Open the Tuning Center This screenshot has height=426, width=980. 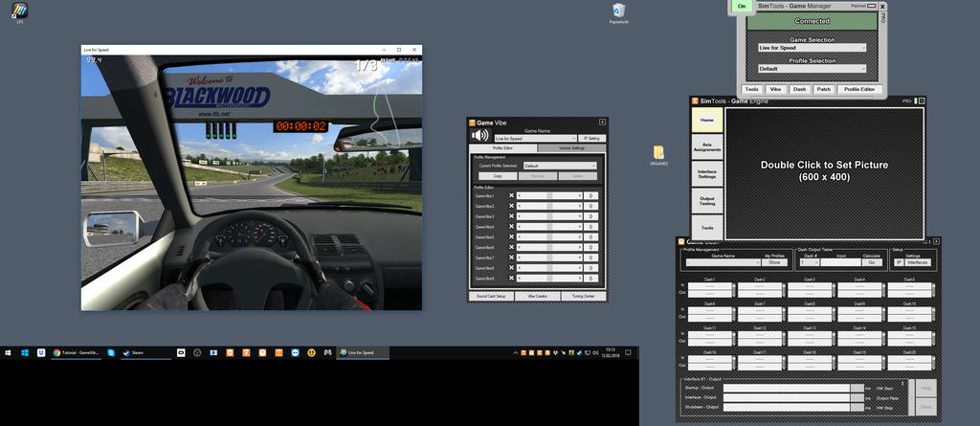pos(583,296)
